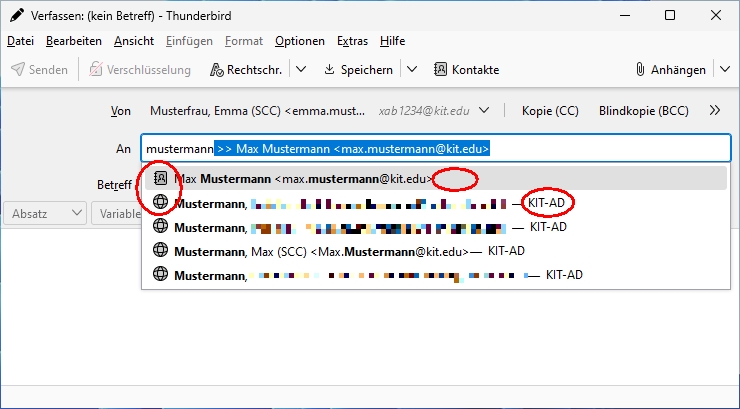This screenshot has height=409, width=740.
Task: Click address book icon beside Max Mustermann
Action: tap(160, 179)
